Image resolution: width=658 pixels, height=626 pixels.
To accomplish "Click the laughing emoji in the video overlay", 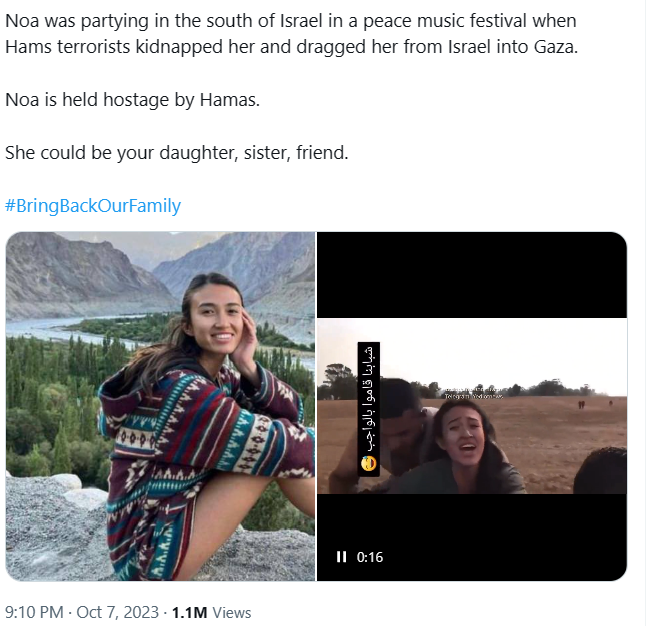I will [x=369, y=464].
